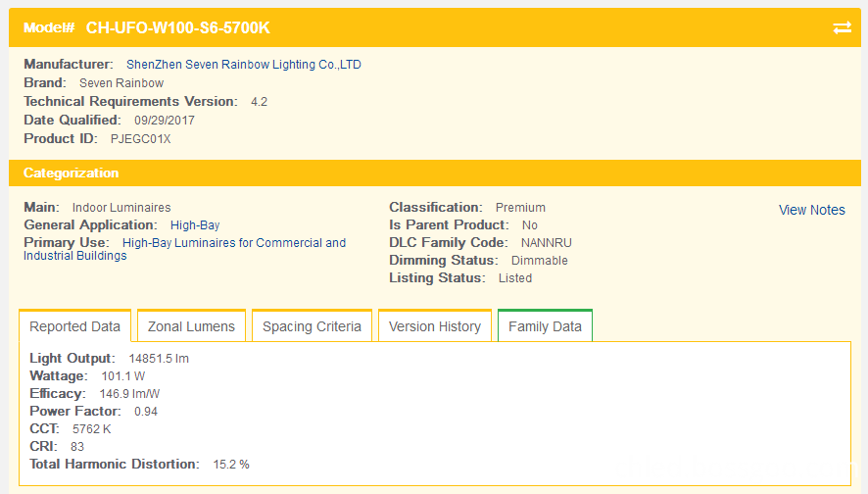Click the Date Qualified value 09/29/2017
This screenshot has width=868, height=494.
[x=165, y=121]
